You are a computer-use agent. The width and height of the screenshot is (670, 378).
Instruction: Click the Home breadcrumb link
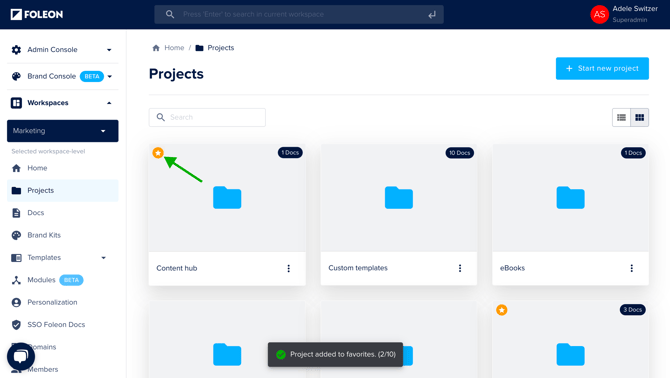pyautogui.click(x=174, y=48)
